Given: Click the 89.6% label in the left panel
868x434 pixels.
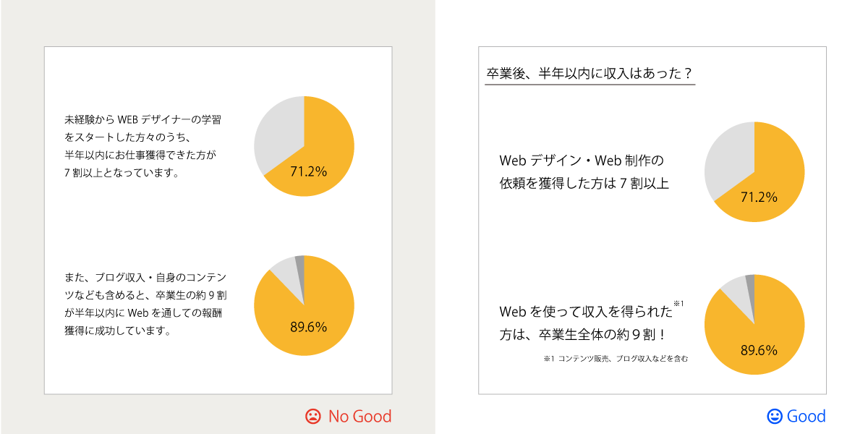Looking at the screenshot, I should (309, 327).
